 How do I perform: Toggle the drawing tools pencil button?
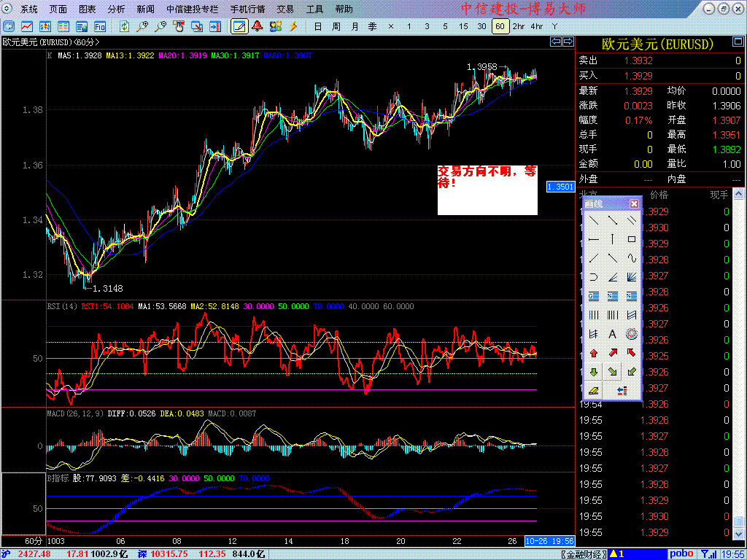click(239, 26)
